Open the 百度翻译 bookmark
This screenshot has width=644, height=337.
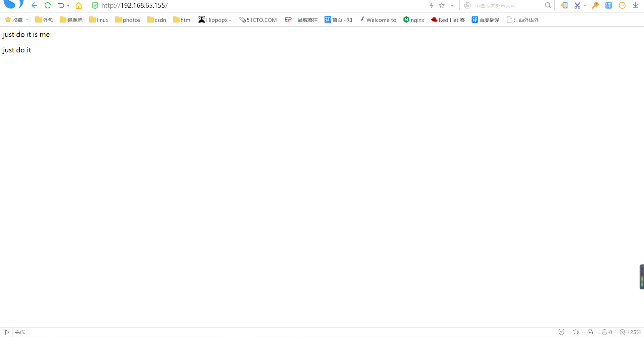(486, 20)
